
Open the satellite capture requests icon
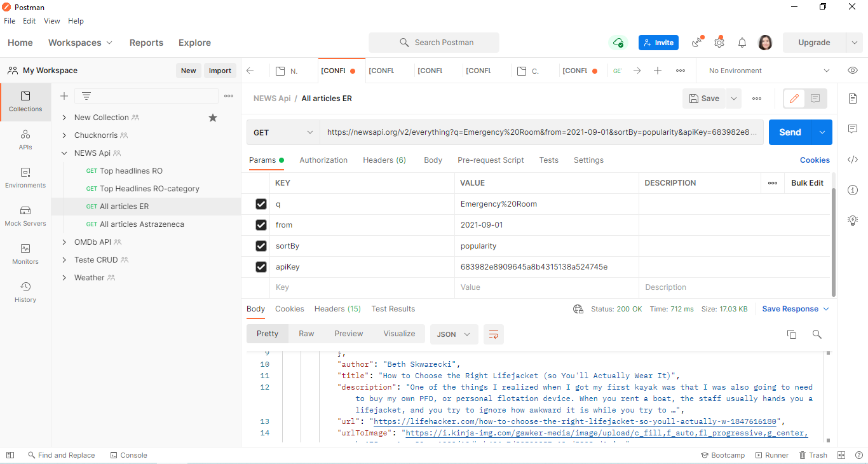pos(698,43)
